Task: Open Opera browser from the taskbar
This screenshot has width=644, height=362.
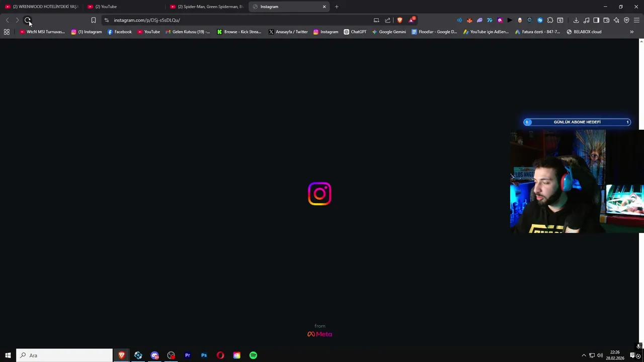Action: point(220,355)
